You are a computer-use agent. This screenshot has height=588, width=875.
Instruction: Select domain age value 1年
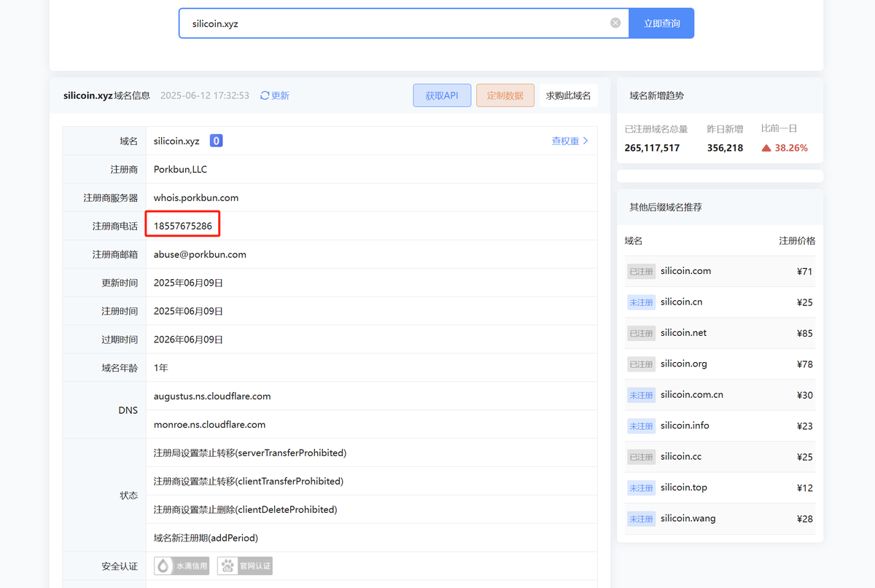click(x=161, y=368)
